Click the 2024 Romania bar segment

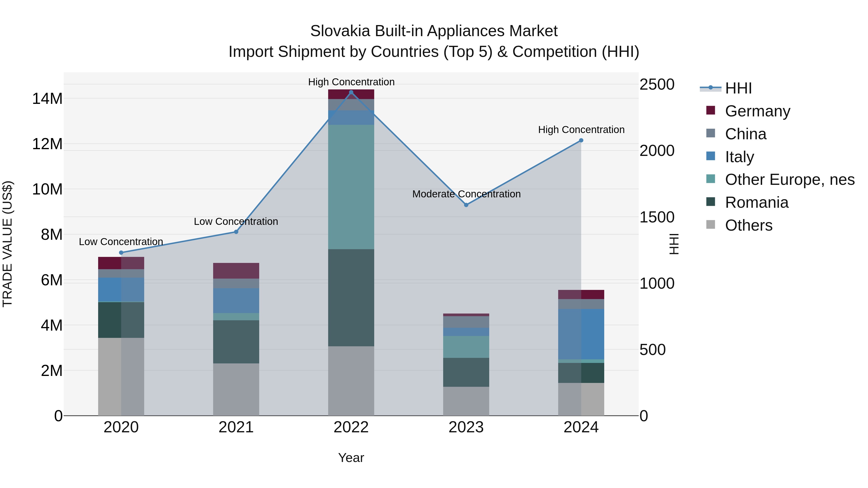point(581,373)
